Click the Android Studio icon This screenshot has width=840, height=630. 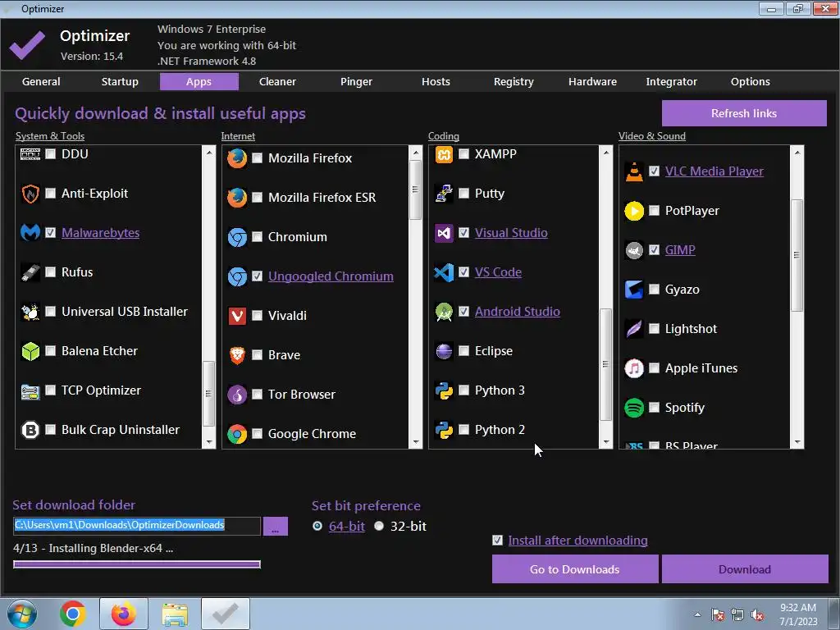(444, 312)
